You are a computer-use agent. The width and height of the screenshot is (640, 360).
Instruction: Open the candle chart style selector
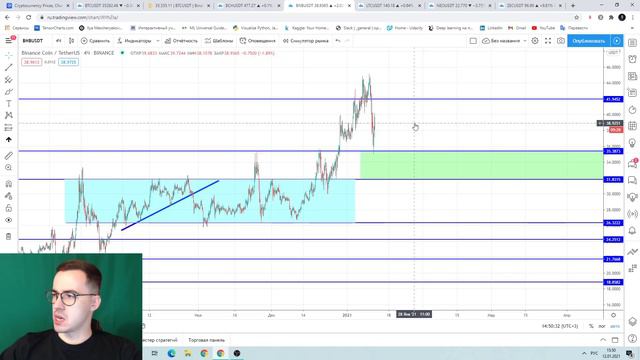point(71,41)
